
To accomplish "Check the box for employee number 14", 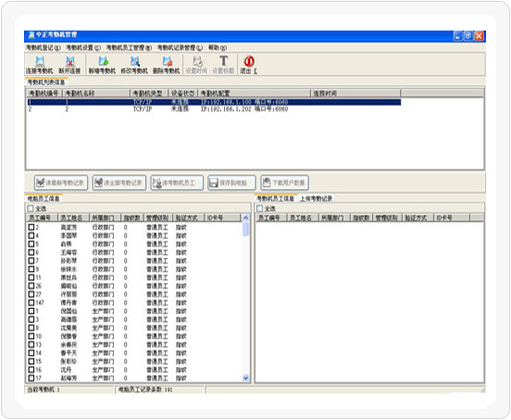I will coord(31,353).
